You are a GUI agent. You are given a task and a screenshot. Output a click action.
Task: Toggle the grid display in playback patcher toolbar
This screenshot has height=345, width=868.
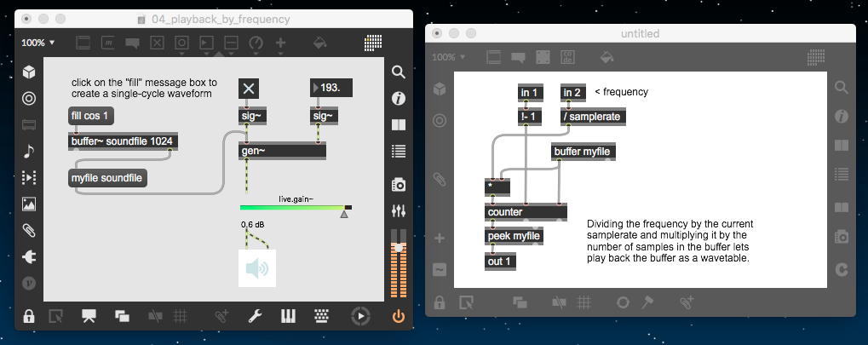point(180,316)
